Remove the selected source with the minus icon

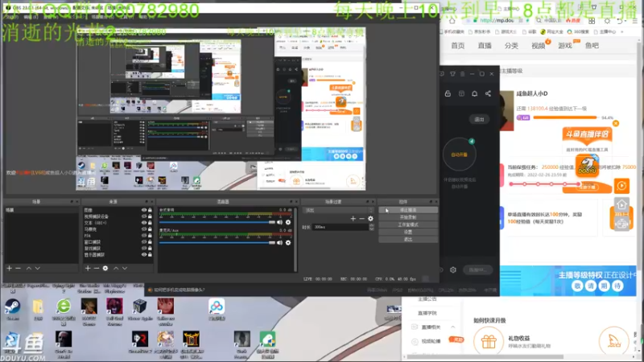pos(96,268)
